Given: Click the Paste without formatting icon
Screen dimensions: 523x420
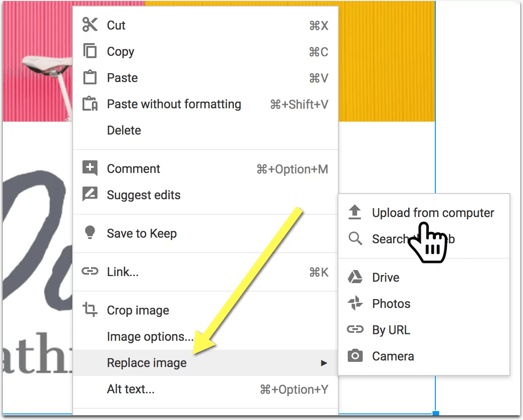Looking at the screenshot, I should (x=90, y=104).
